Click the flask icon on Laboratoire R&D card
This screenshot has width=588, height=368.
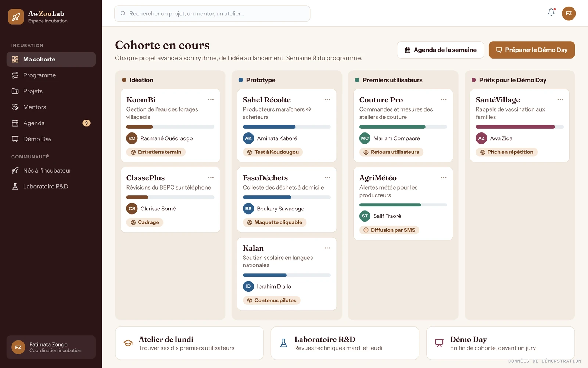click(284, 343)
